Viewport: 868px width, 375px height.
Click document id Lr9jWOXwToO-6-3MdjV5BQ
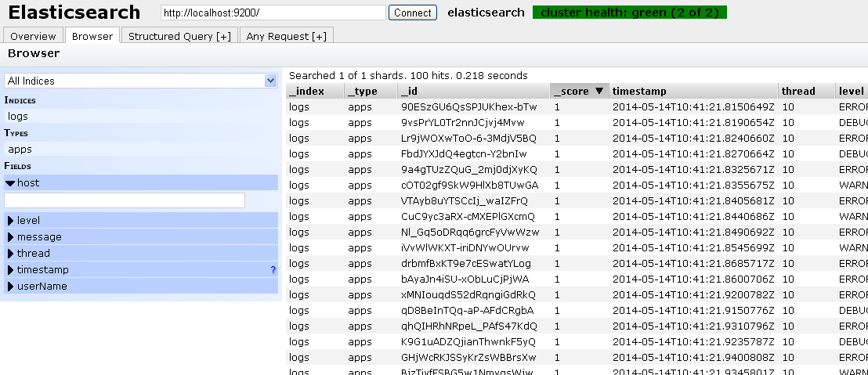pos(468,138)
